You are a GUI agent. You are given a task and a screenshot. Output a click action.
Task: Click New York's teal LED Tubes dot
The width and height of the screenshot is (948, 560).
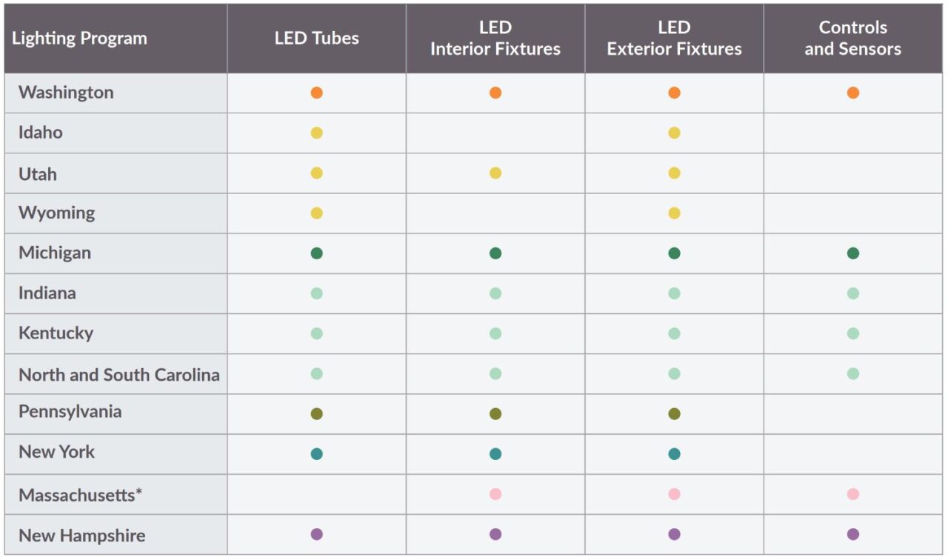pos(317,454)
